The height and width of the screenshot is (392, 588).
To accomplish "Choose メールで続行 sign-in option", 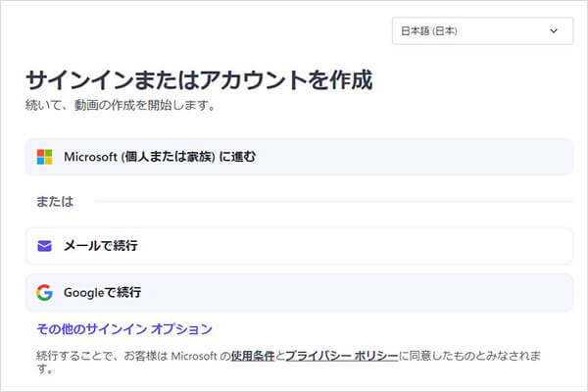I will pos(299,246).
